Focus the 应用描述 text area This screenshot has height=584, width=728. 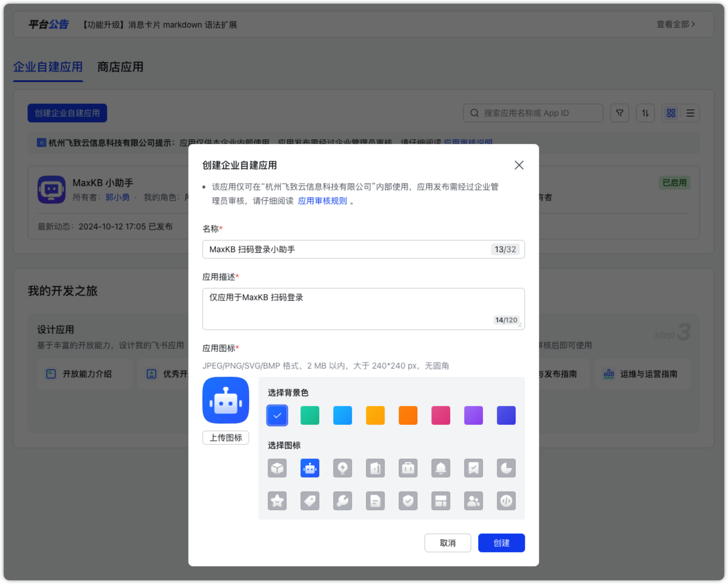pyautogui.click(x=364, y=309)
